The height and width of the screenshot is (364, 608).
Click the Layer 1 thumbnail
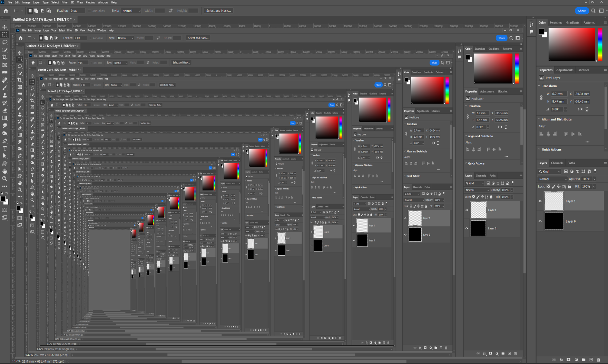(x=554, y=201)
